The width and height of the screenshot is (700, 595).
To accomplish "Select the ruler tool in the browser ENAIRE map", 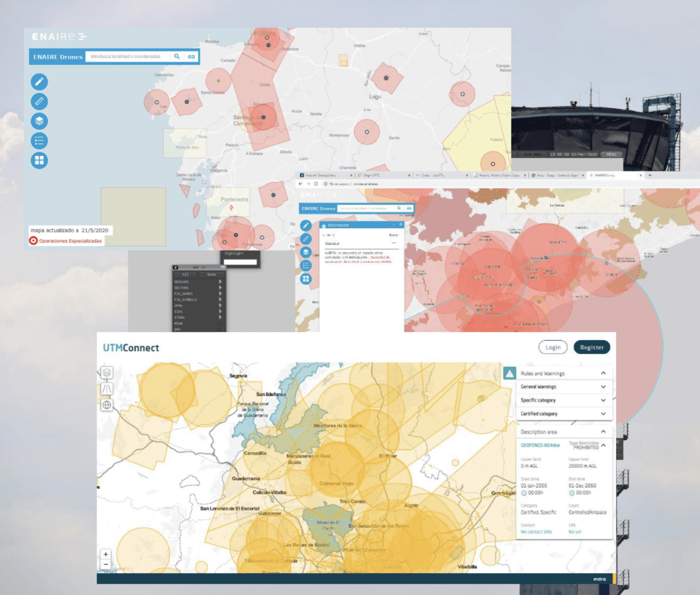I will coord(306,239).
